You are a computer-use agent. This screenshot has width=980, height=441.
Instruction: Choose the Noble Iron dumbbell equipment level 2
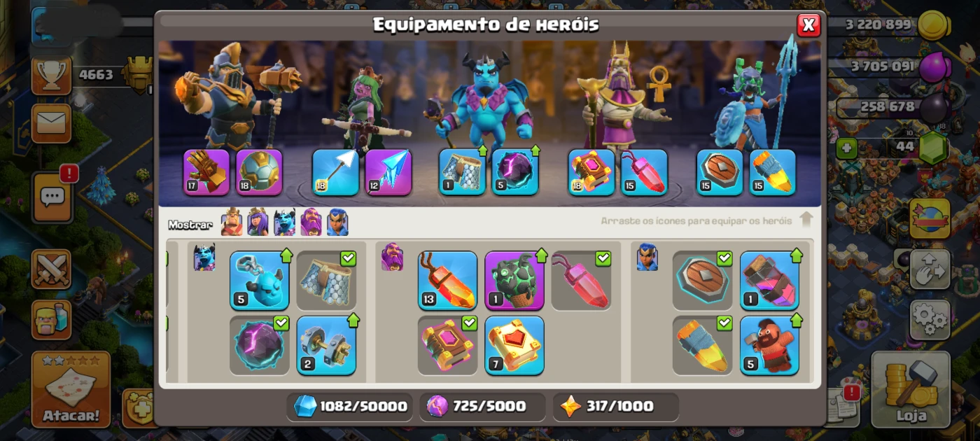pyautogui.click(x=326, y=345)
